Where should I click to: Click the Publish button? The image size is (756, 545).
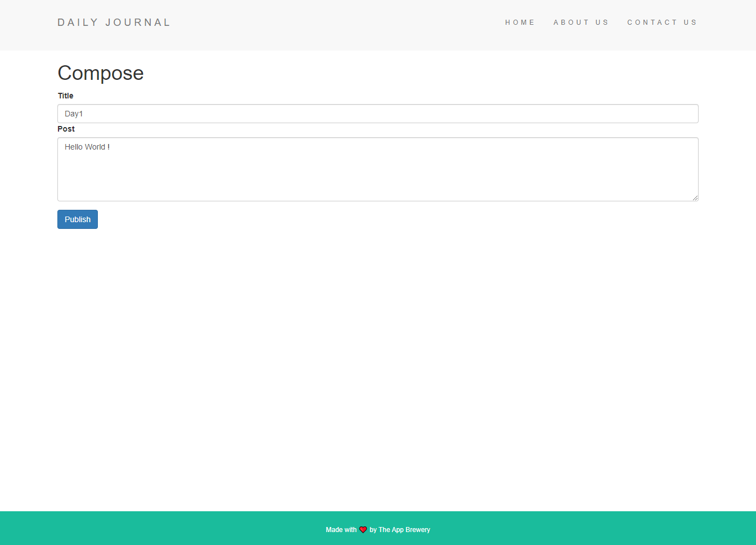click(x=77, y=219)
